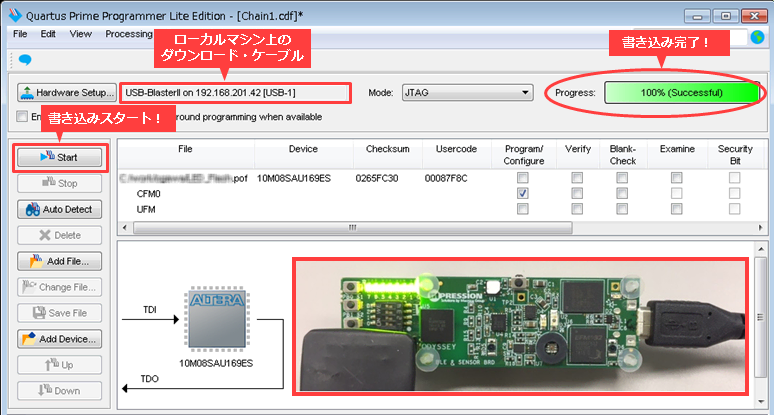Click left arrow of table scrollbar
Screen dimensions: 774x416
(124, 227)
